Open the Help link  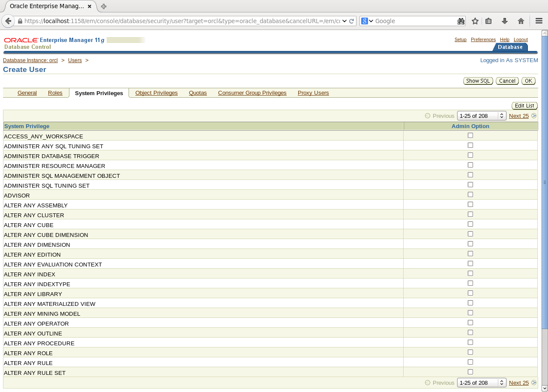tap(505, 39)
